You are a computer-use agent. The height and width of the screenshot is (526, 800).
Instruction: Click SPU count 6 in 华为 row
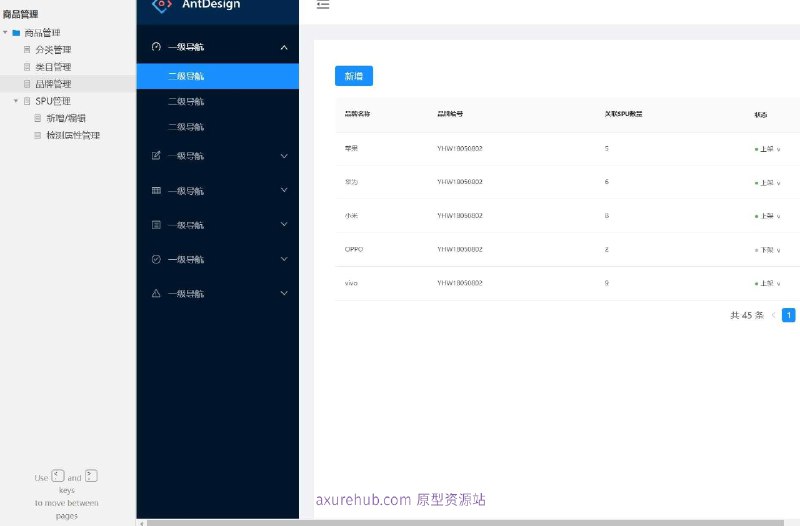[x=607, y=182]
